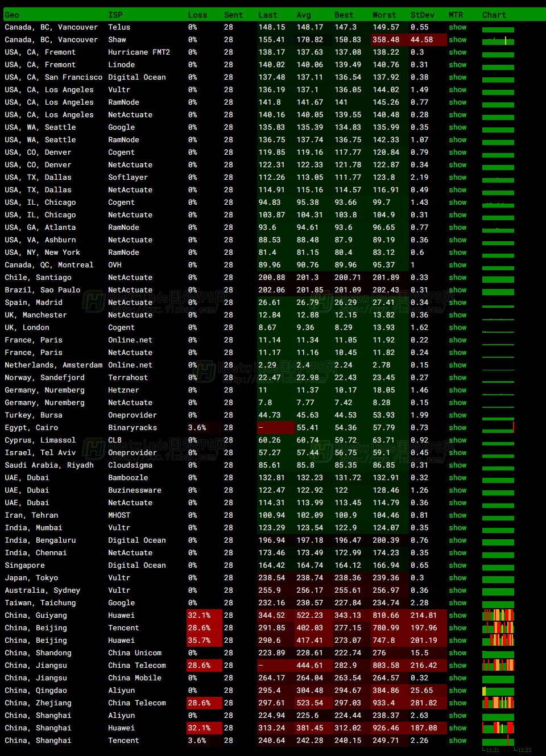
Task: Show MTR for London Cogent row
Action: pos(457,328)
